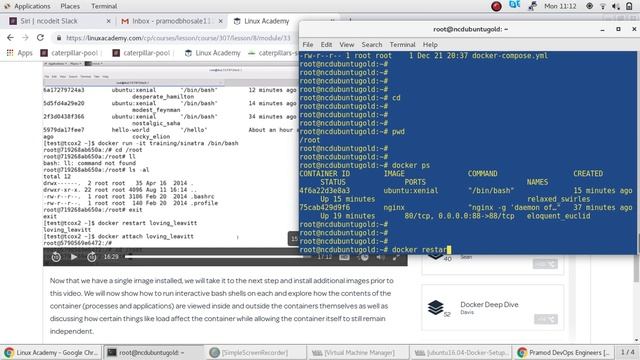
Task: Click 'docker attach loving_leavitt' line in the video
Action: (x=118, y=236)
